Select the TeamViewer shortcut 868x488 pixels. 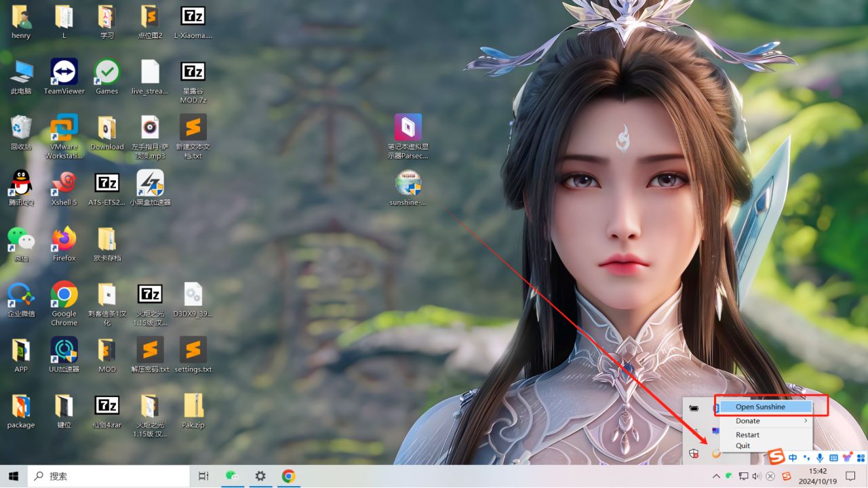click(x=64, y=77)
